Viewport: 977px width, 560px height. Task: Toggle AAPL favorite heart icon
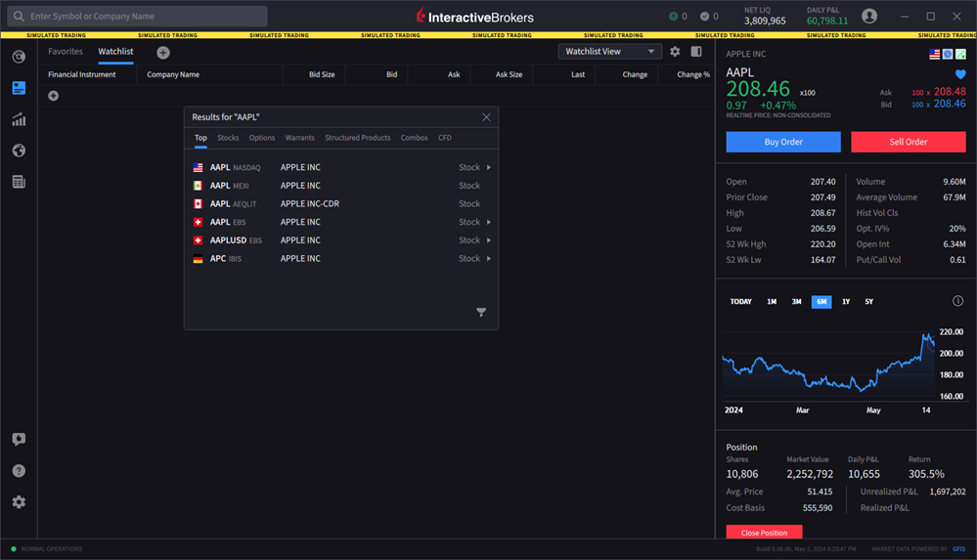pyautogui.click(x=960, y=74)
